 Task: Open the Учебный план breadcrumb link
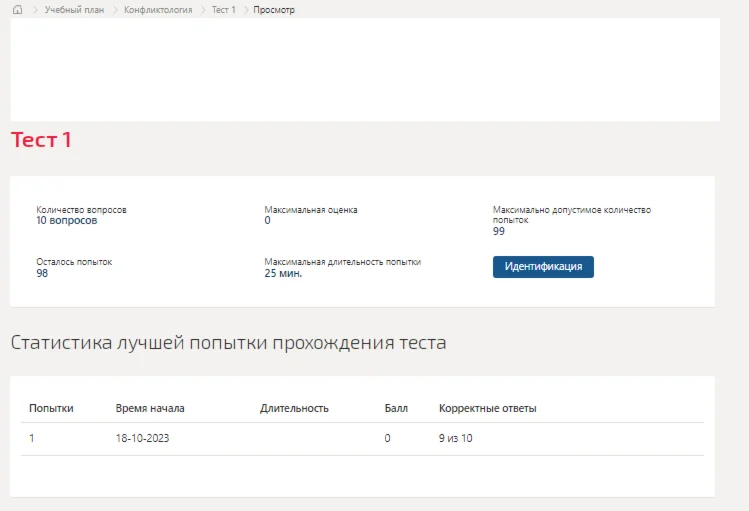[74, 9]
